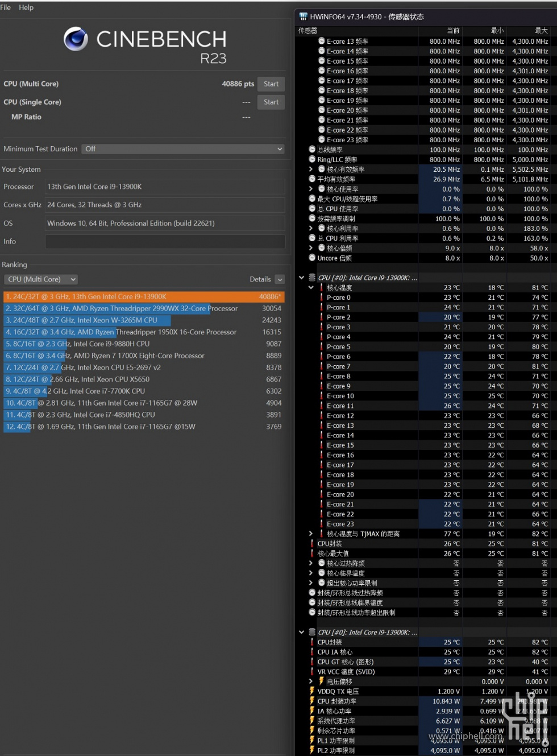Expand the 核心利用率 row
The width and height of the screenshot is (557, 756).
[311, 229]
